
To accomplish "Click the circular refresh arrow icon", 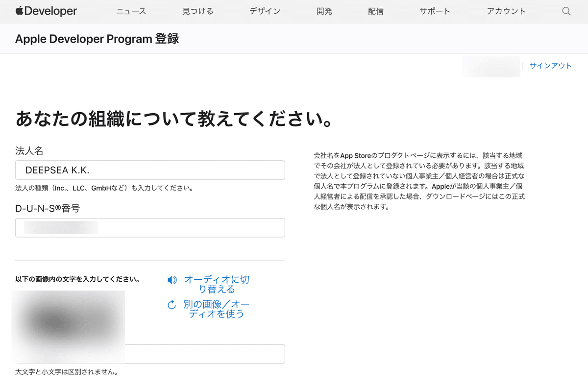I will point(171,305).
